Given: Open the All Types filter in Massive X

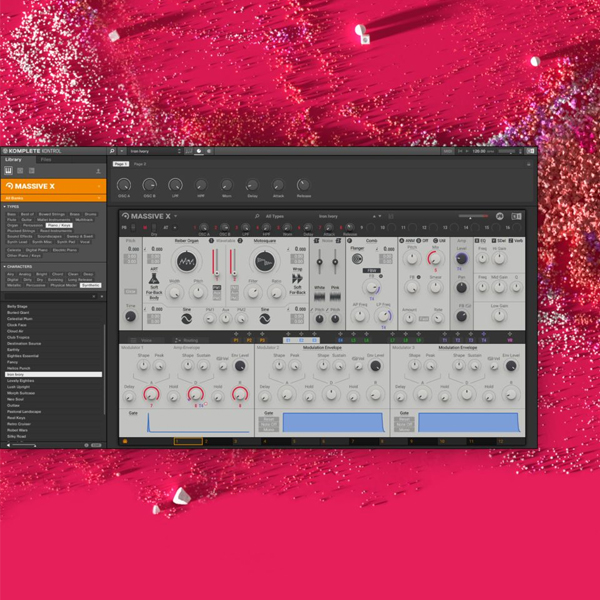Looking at the screenshot, I should point(275,216).
